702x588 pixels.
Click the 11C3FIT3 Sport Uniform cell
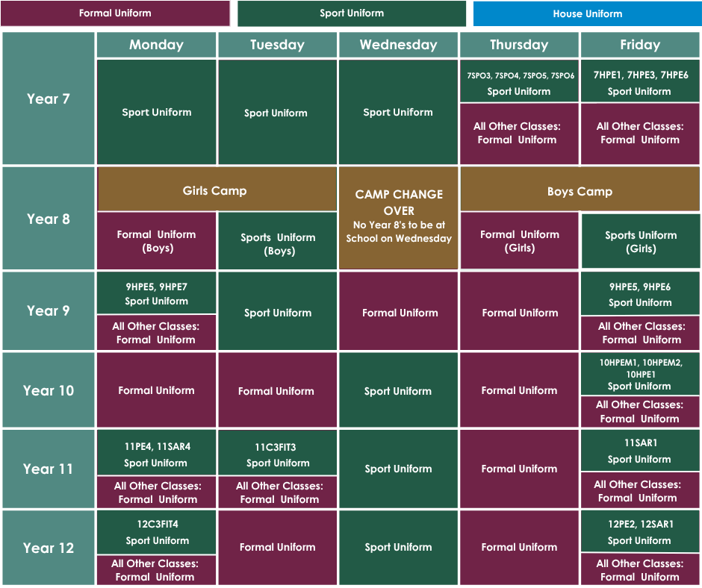pos(278,452)
